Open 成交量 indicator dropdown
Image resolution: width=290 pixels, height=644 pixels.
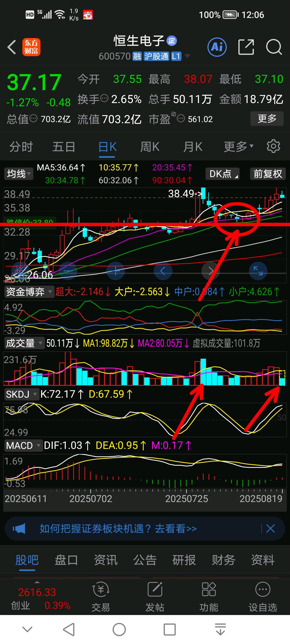coord(24,343)
